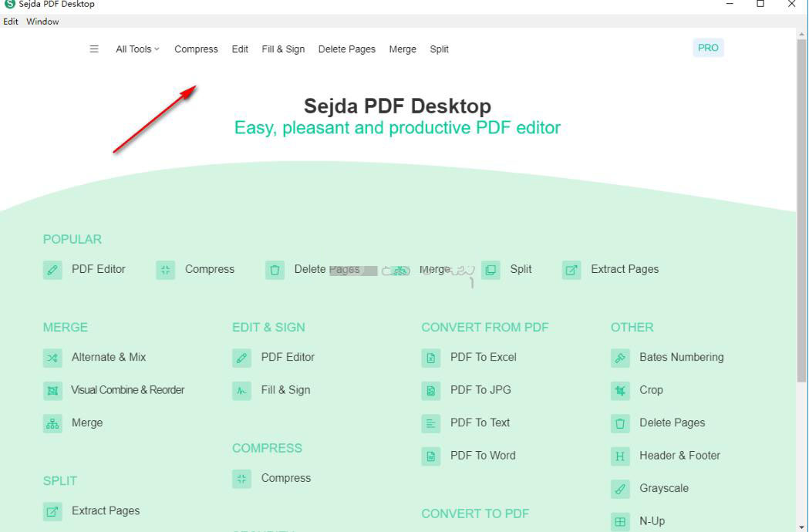The width and height of the screenshot is (809, 532).
Task: Open the hamburger menu icon
Action: (94, 49)
